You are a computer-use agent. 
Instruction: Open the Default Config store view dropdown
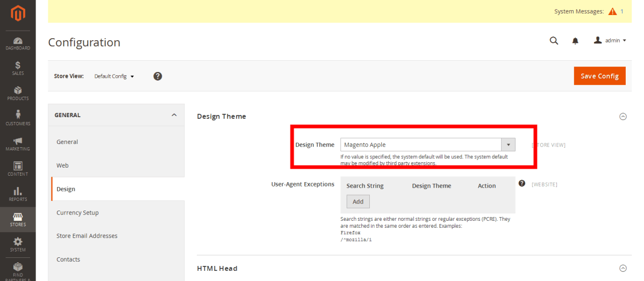click(114, 76)
